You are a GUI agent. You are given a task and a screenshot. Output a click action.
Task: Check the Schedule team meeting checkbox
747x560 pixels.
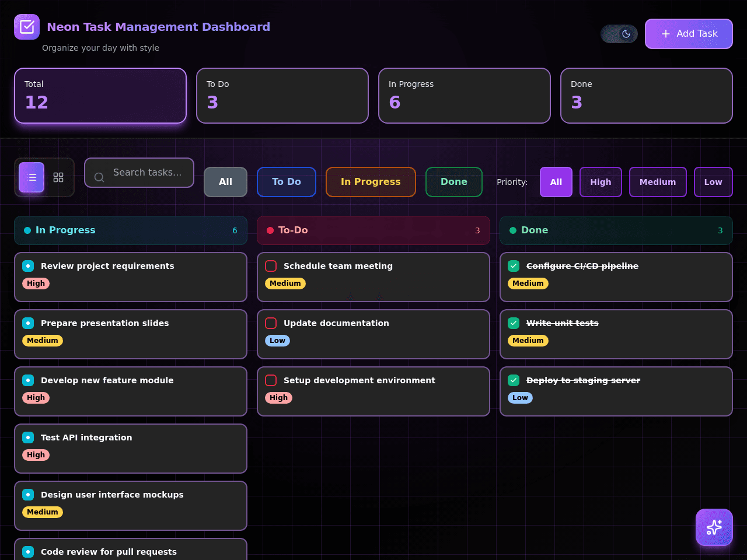point(271,266)
